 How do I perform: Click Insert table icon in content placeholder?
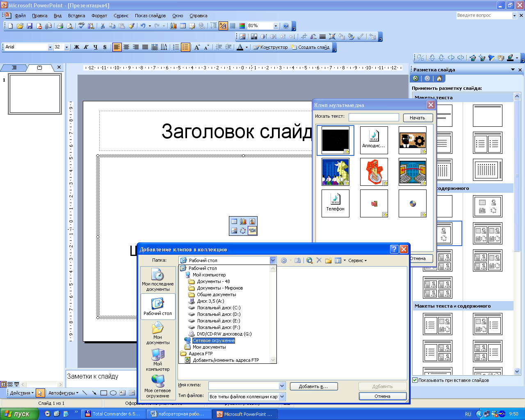click(234, 221)
